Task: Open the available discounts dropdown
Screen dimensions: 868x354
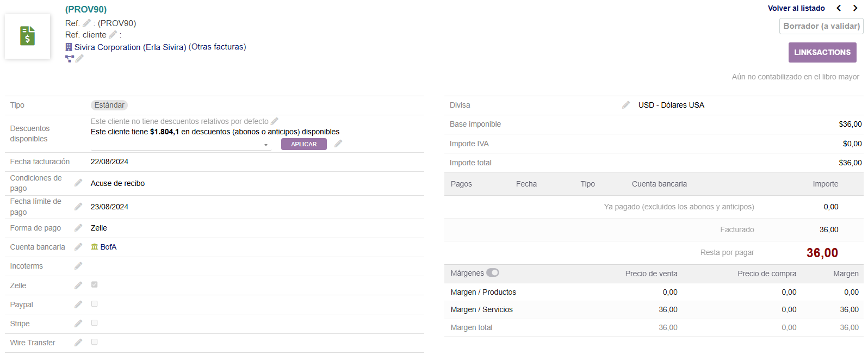Action: point(181,145)
